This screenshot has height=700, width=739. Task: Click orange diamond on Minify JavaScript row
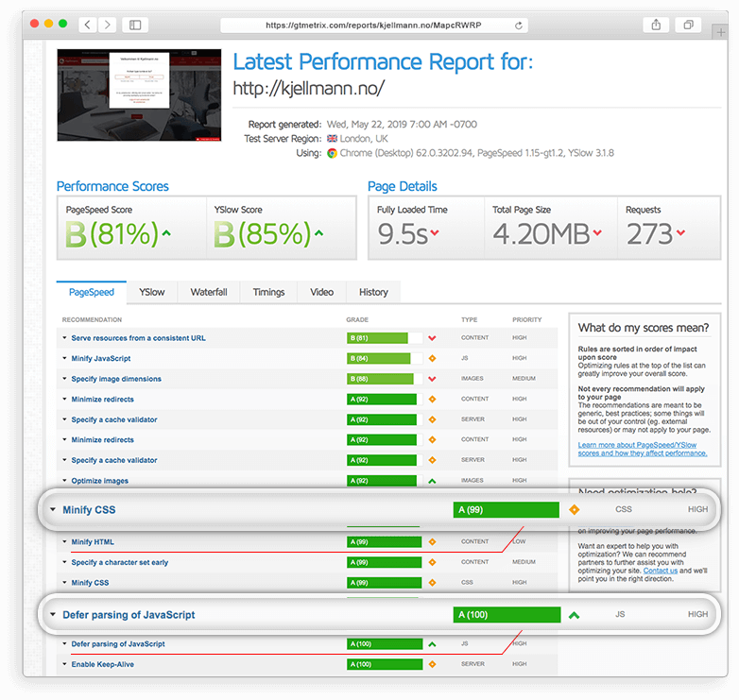432,358
